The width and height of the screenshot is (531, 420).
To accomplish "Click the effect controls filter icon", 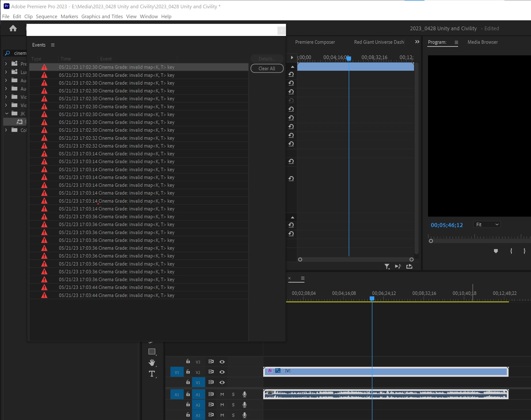I will click(387, 266).
